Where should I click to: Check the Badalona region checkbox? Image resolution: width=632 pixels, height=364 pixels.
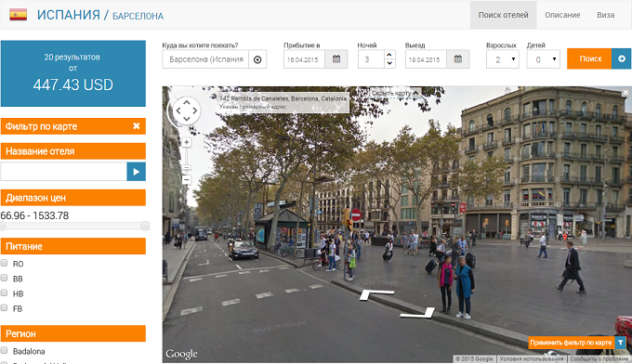(4, 350)
